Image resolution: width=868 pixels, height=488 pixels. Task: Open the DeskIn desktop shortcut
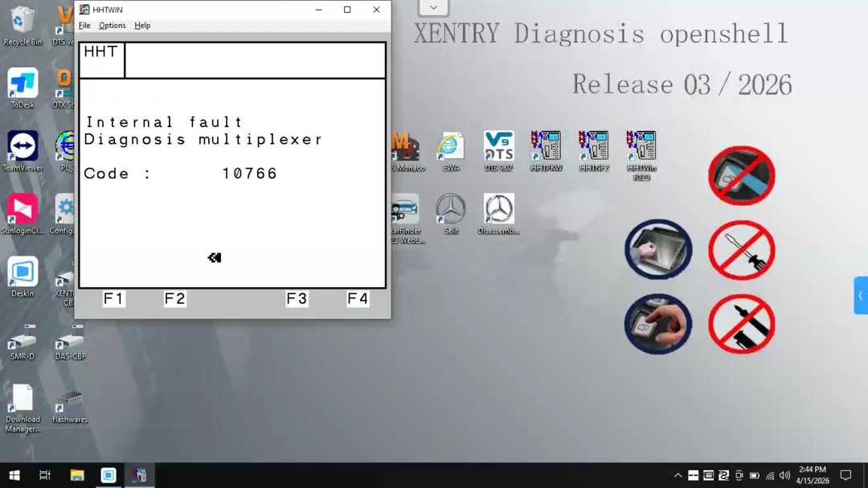click(x=23, y=277)
